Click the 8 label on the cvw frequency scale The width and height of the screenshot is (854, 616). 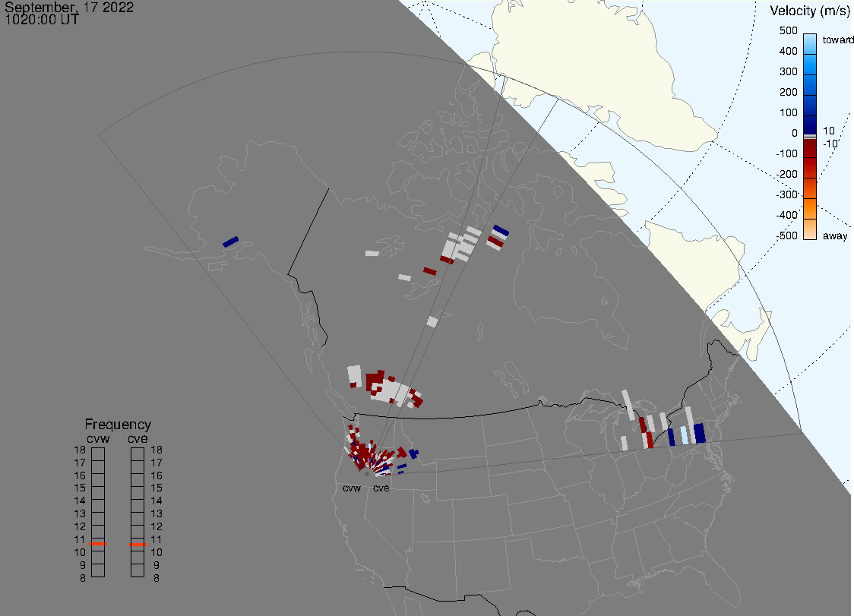(83, 579)
